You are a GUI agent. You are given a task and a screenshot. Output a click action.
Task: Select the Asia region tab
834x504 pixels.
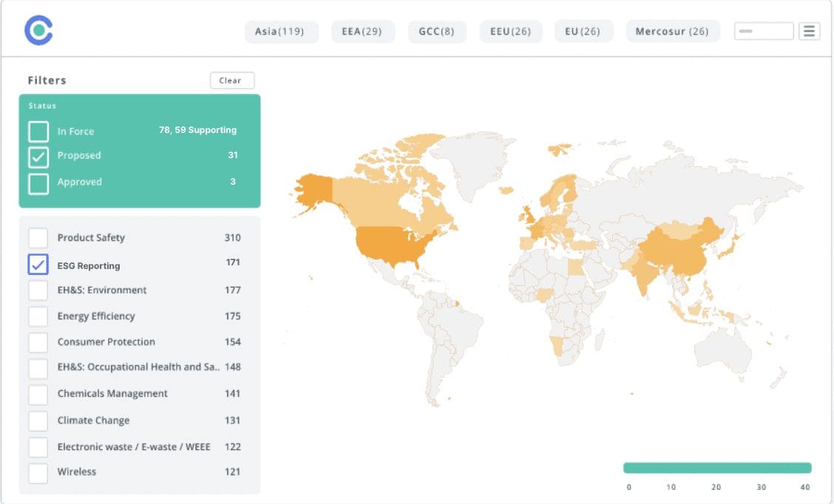[281, 30]
